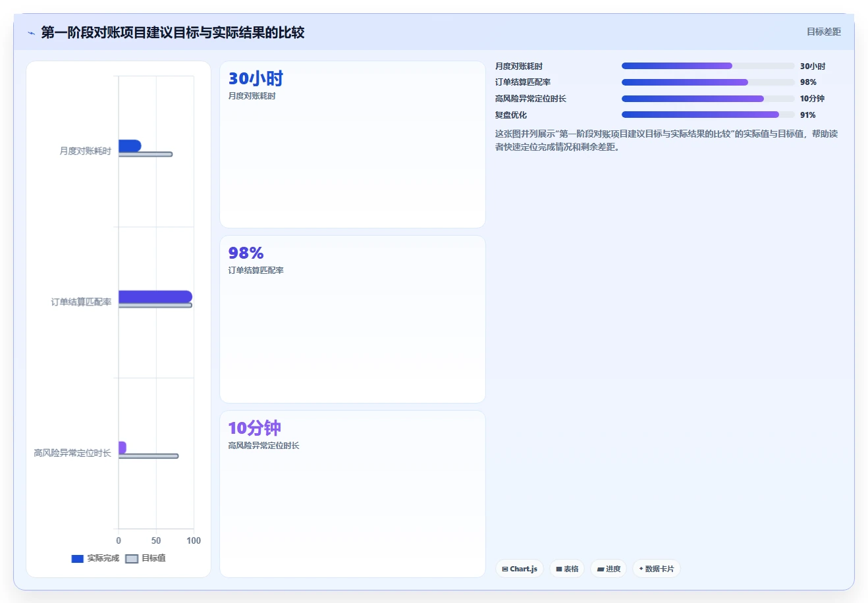Click the 月度对账耗时 progress bar

tap(708, 66)
